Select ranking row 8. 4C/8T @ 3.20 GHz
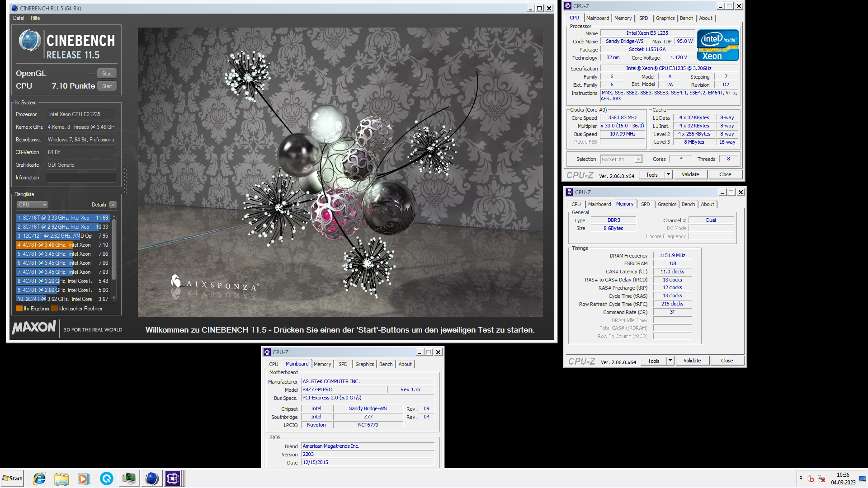 click(63, 281)
